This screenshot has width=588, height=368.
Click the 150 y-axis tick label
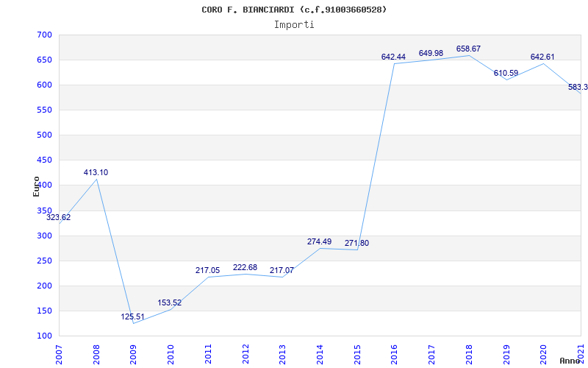[x=44, y=311]
